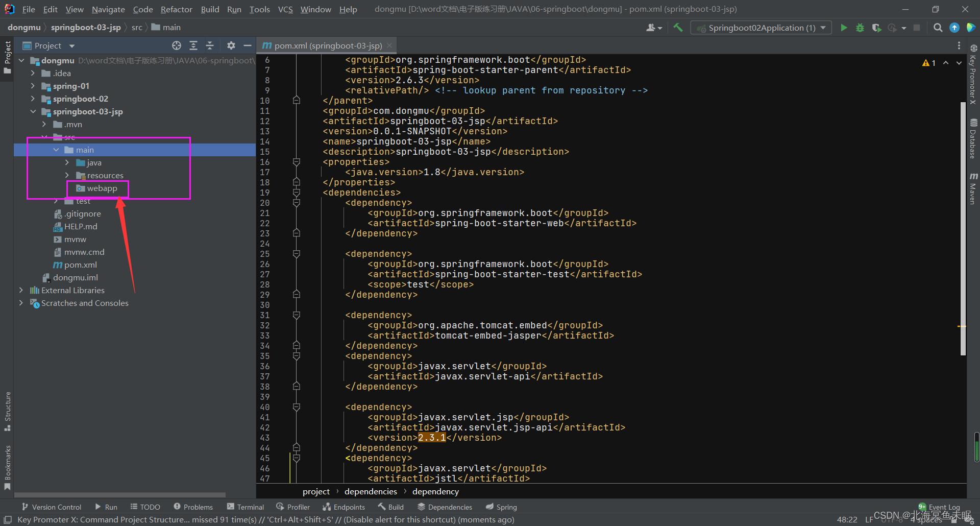Expand the springboot-02 module
Image resolution: width=980 pixels, height=526 pixels.
33,99
